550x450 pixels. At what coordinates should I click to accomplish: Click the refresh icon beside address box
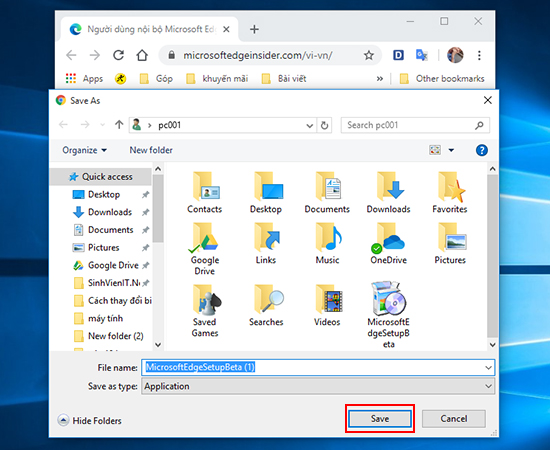324,125
